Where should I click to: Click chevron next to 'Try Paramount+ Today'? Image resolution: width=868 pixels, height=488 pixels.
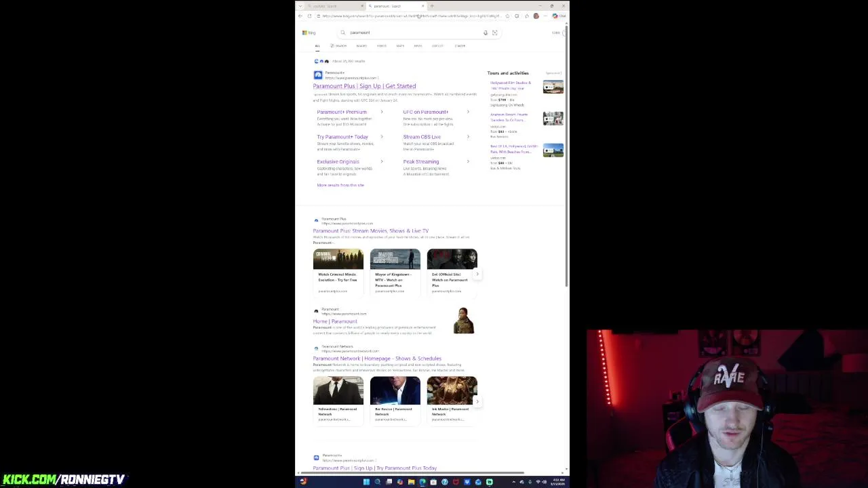click(382, 137)
